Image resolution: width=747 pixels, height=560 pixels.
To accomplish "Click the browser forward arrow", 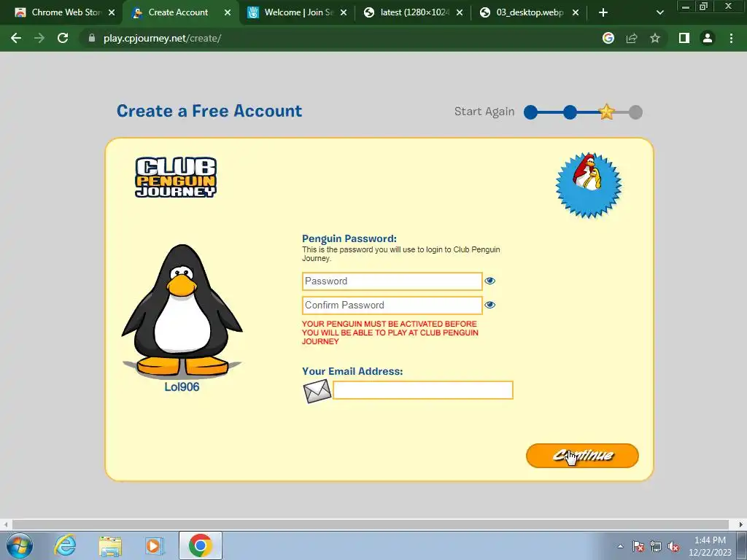I will [x=39, y=38].
